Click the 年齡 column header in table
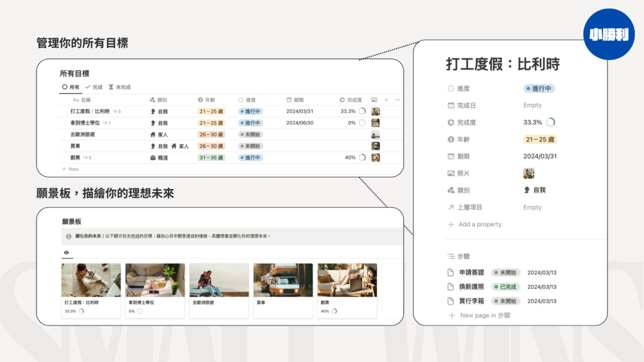Viewport: 644px width, 362px height. tap(206, 100)
